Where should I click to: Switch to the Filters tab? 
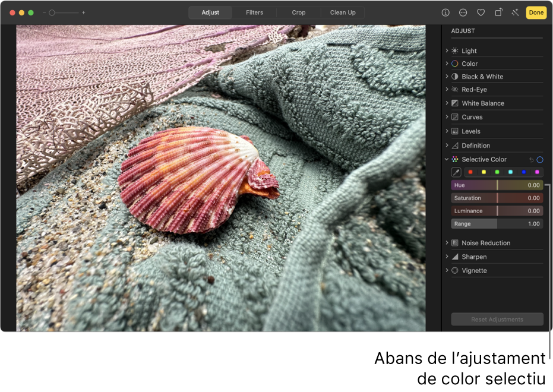(x=254, y=12)
